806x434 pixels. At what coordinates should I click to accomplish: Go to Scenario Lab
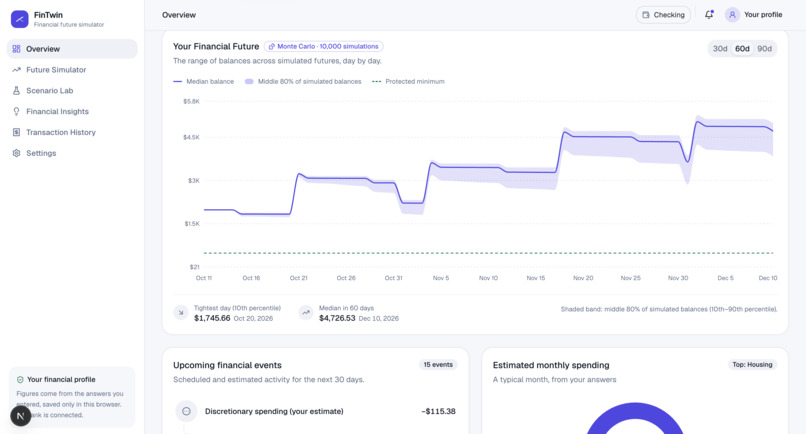click(72, 91)
